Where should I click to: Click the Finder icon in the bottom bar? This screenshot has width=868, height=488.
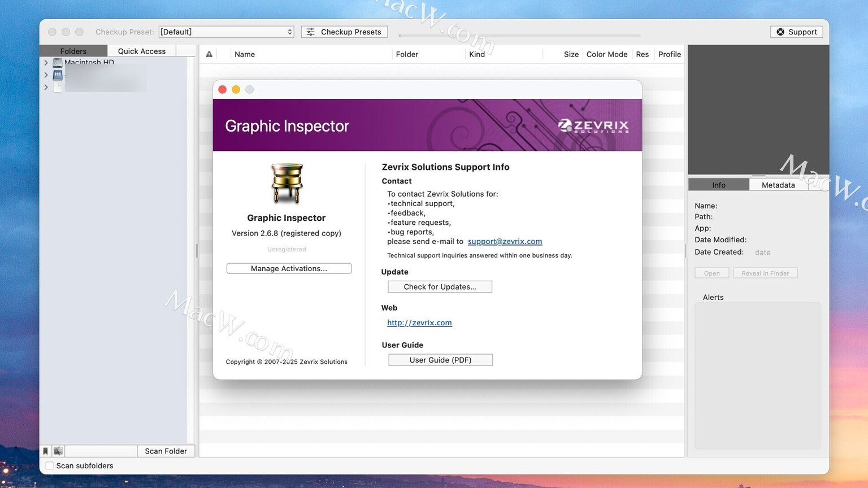[58, 451]
